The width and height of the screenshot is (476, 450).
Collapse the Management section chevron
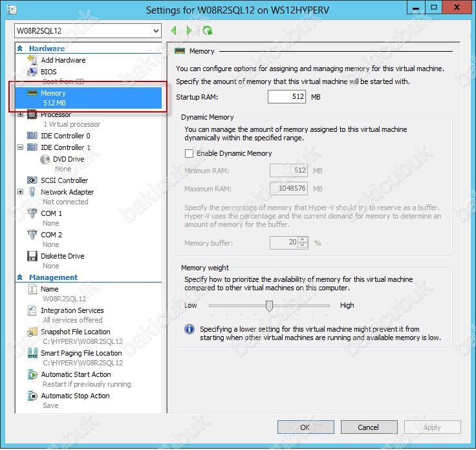click(20, 277)
